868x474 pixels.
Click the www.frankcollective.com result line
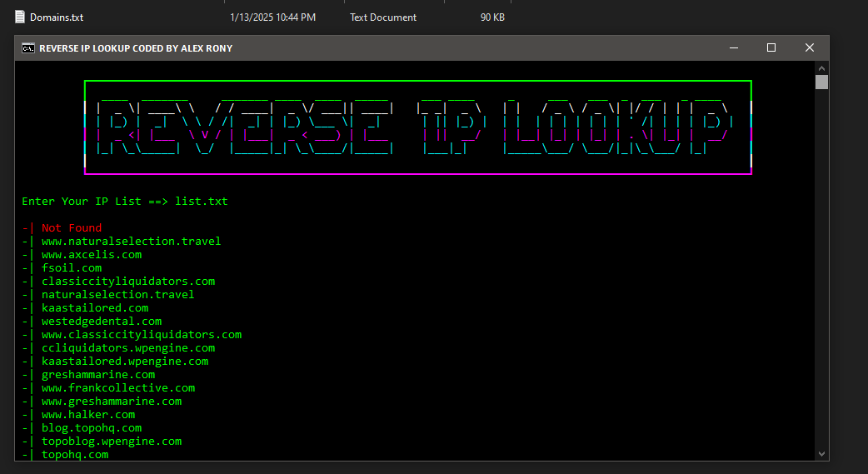click(x=118, y=388)
